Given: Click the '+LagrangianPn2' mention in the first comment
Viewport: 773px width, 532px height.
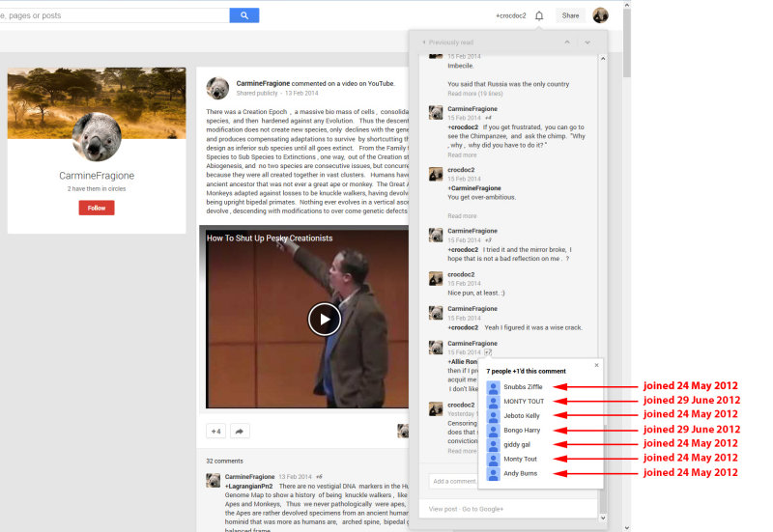Looking at the screenshot, I should (248, 487).
